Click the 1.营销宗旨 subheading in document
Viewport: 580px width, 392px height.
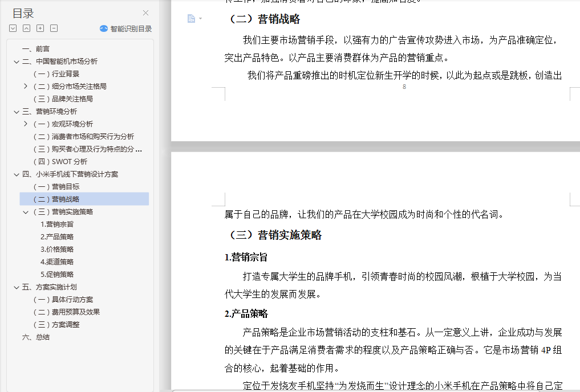(246, 258)
